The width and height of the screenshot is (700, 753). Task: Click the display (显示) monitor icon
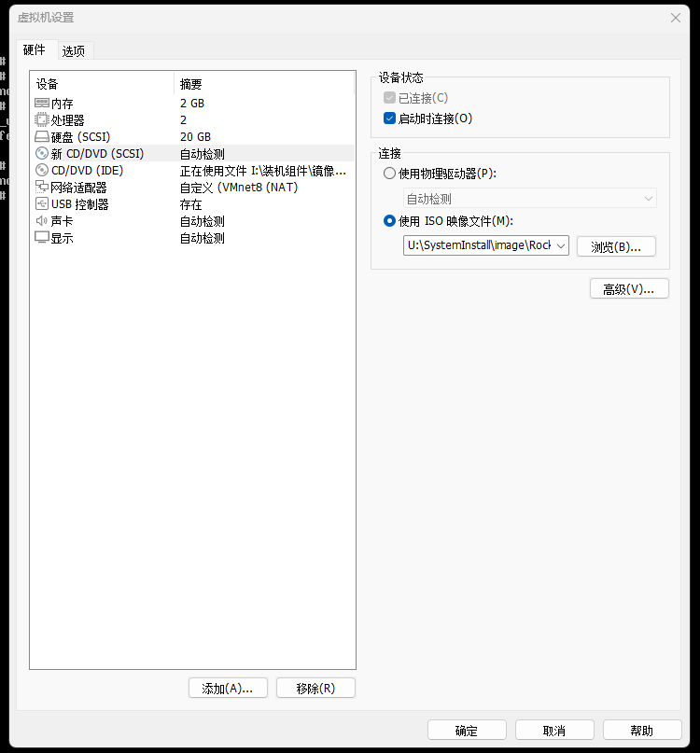[42, 238]
